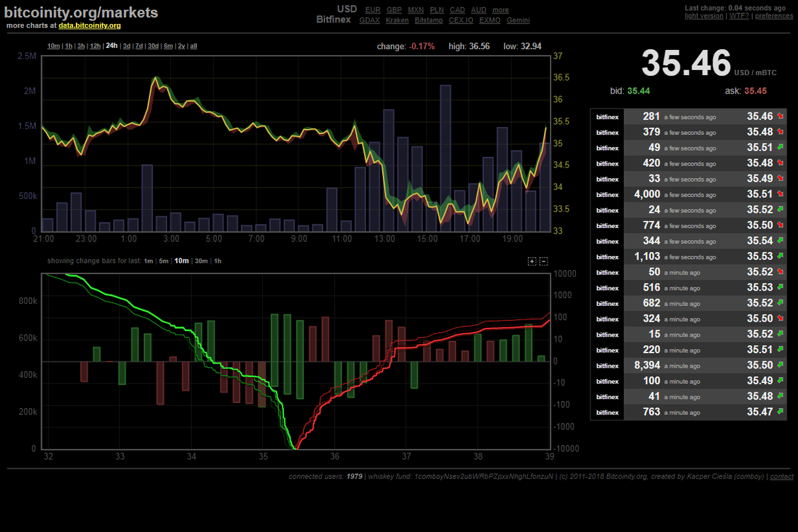Screen dimensions: 798x532
Task: Switch currency to AUD
Action: click(479, 10)
